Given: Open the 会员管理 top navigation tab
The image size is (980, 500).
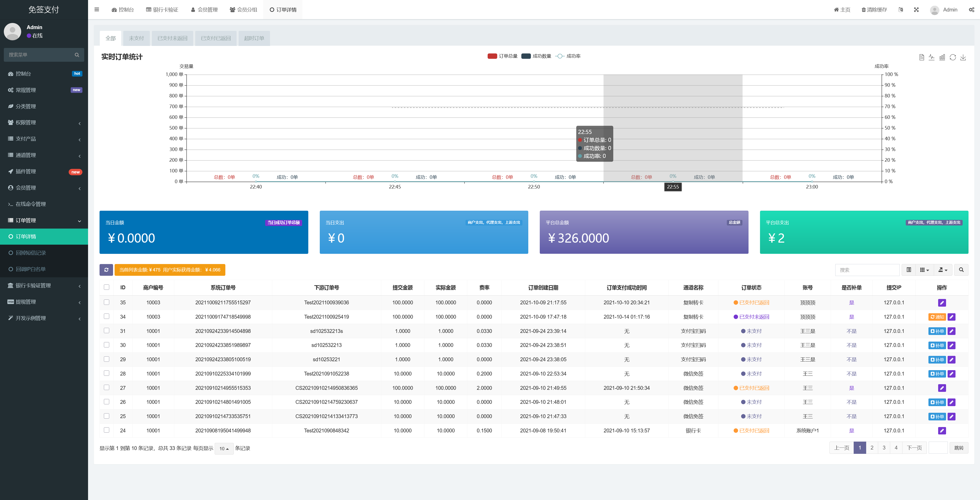Looking at the screenshot, I should coord(204,10).
